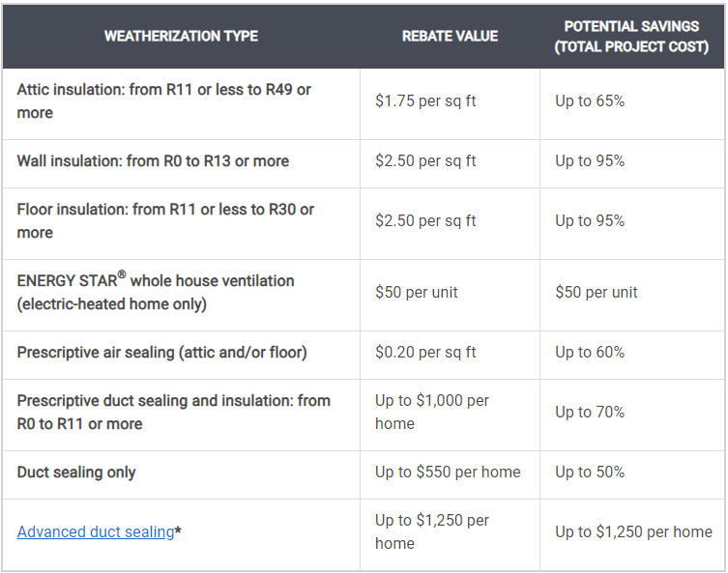
Task: Select the Duct sealing only row label
Action: coord(76,473)
